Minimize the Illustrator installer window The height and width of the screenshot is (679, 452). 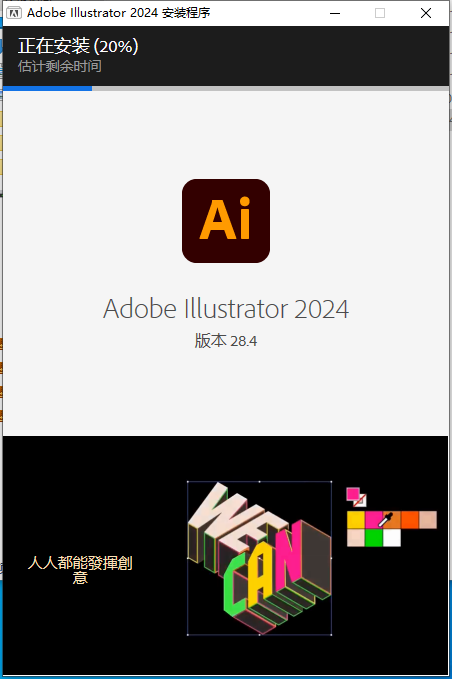pyautogui.click(x=335, y=13)
